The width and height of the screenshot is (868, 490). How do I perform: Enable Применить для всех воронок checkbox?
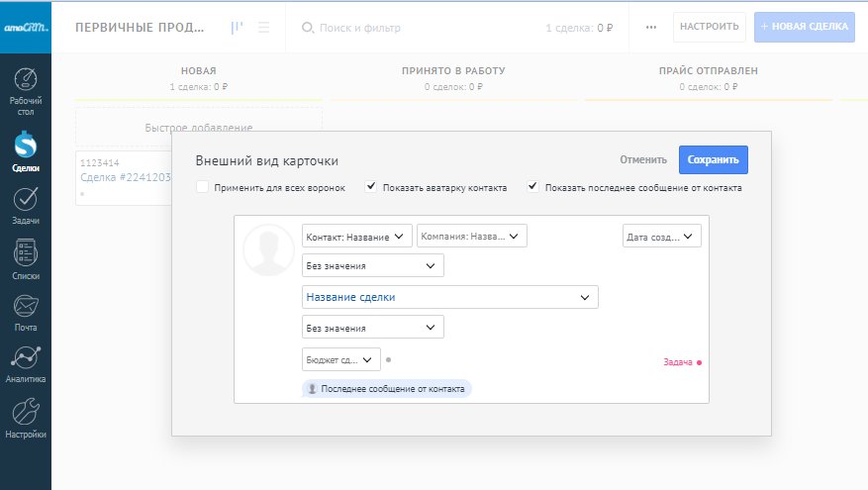pyautogui.click(x=203, y=187)
